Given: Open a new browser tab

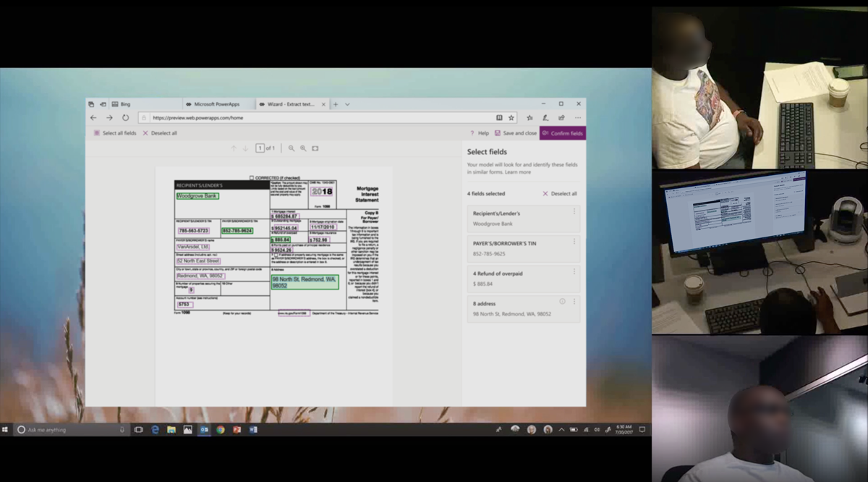Looking at the screenshot, I should point(336,104).
